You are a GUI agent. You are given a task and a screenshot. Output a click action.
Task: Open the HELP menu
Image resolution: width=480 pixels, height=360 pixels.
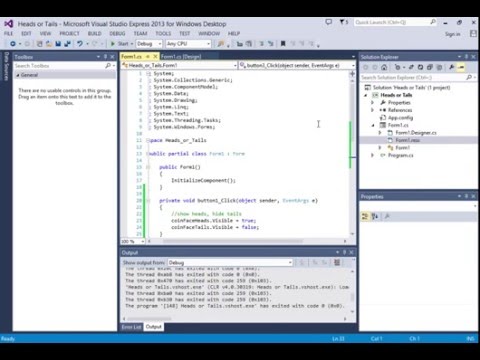(234, 33)
